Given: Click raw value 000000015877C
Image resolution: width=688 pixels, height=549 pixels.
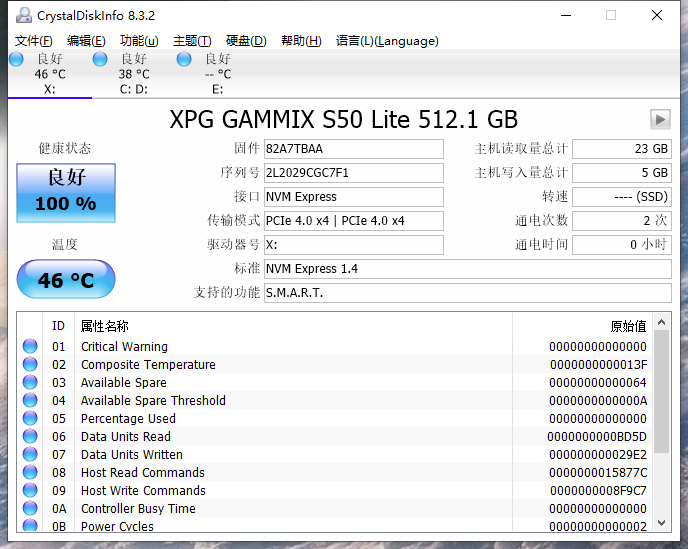Looking at the screenshot, I should coord(598,472).
